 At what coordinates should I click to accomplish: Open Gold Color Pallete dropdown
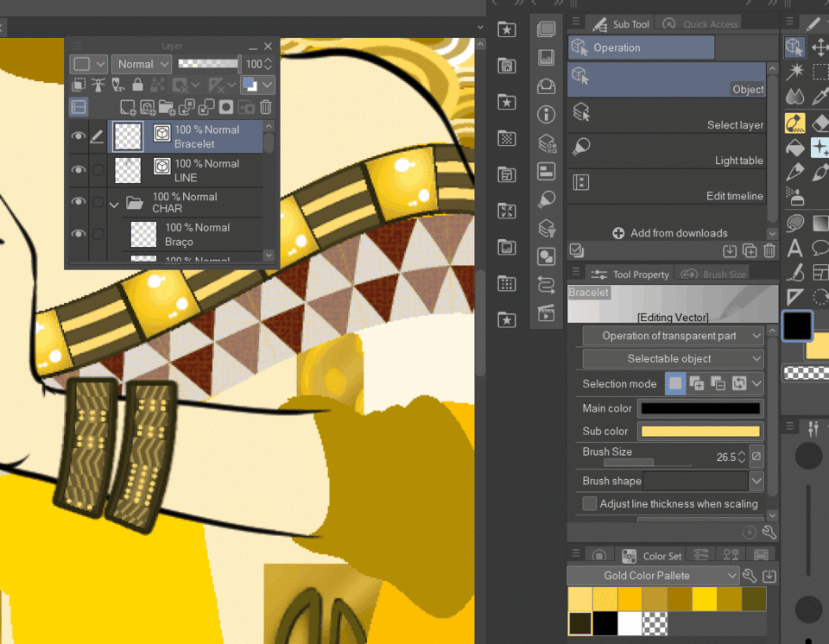(x=653, y=575)
